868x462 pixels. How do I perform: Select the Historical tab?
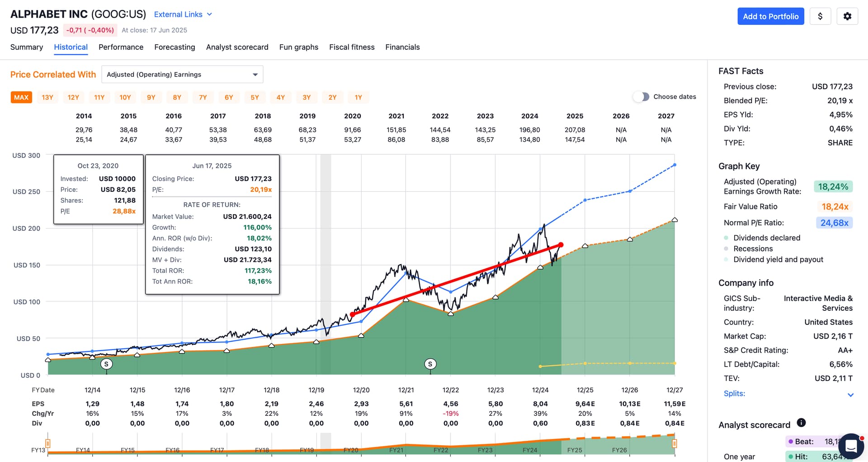tap(71, 47)
